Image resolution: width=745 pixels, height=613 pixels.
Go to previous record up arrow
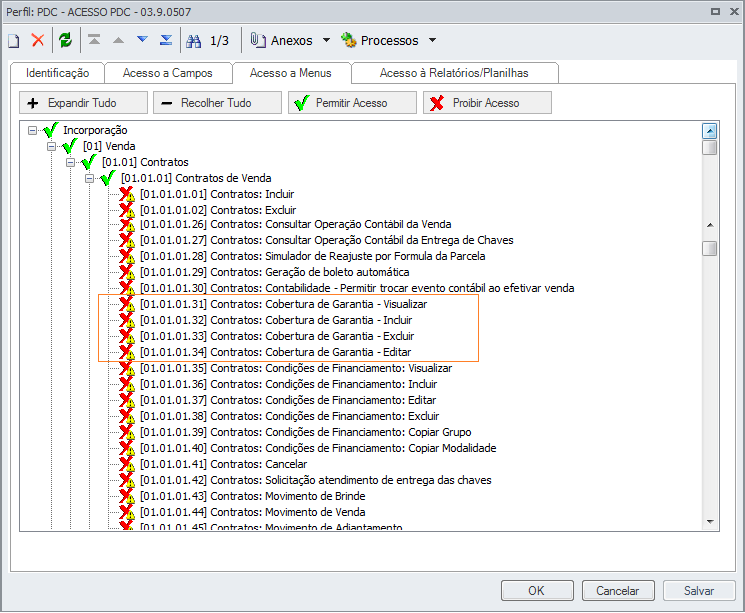[118, 40]
